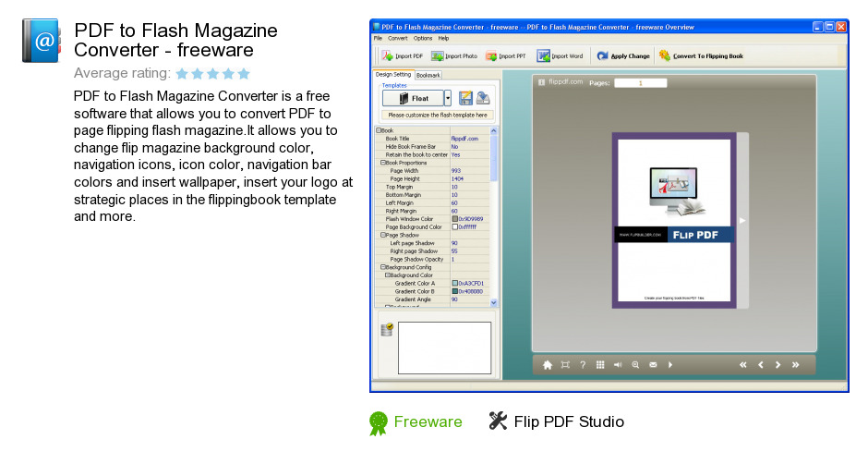The width and height of the screenshot is (868, 464).
Task: Rate with the fifth star
Action: click(244, 74)
